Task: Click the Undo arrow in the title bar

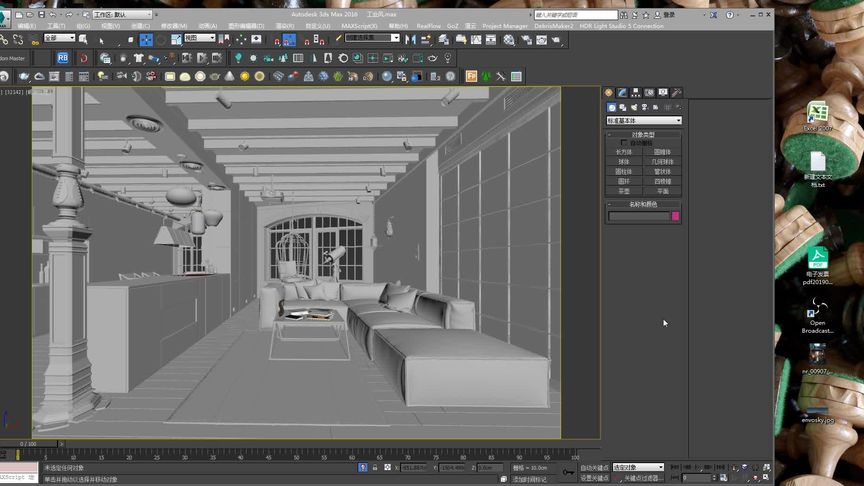Action: click(x=52, y=15)
